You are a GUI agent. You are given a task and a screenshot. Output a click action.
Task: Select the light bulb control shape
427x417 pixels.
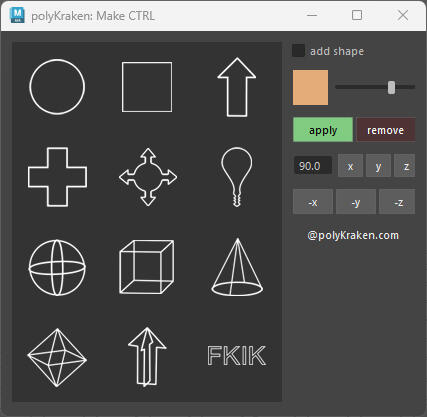point(237,177)
